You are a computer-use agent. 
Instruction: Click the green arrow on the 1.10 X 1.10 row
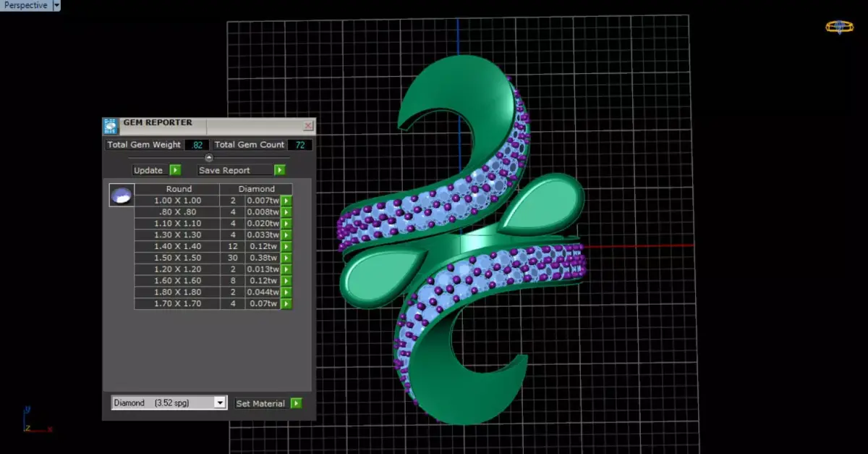(x=286, y=224)
